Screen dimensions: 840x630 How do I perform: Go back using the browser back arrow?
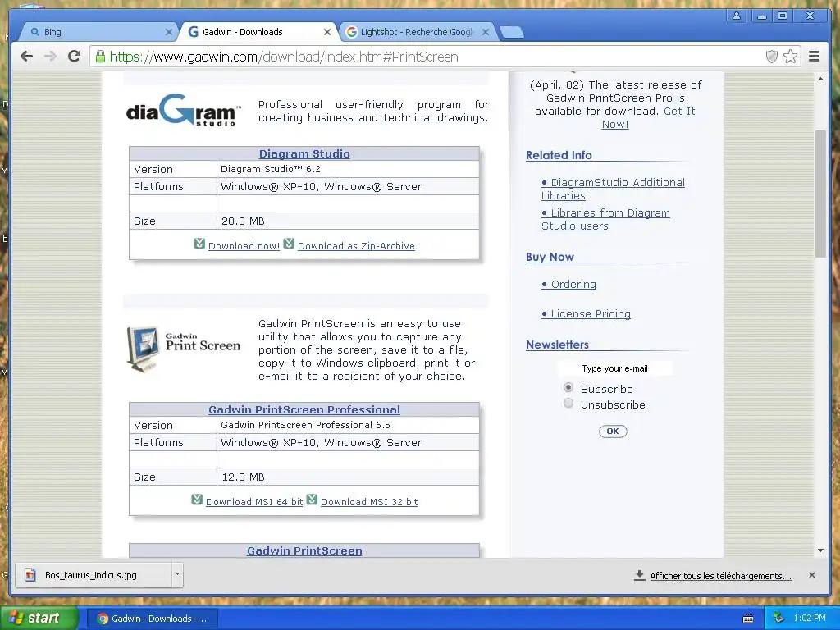pos(26,57)
